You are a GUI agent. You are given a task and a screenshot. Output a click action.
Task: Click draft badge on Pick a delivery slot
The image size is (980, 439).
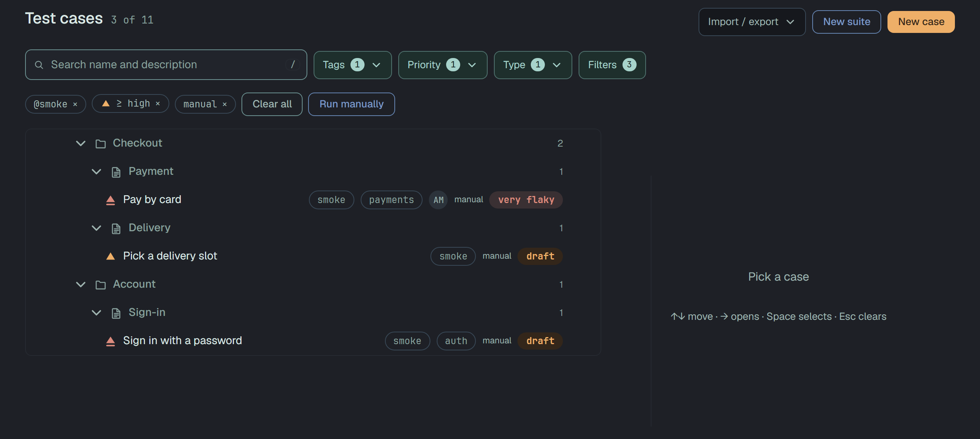click(540, 256)
